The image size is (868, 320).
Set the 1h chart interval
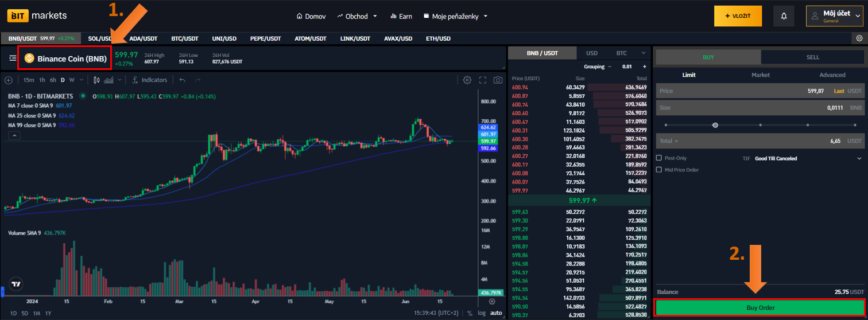[x=42, y=80]
